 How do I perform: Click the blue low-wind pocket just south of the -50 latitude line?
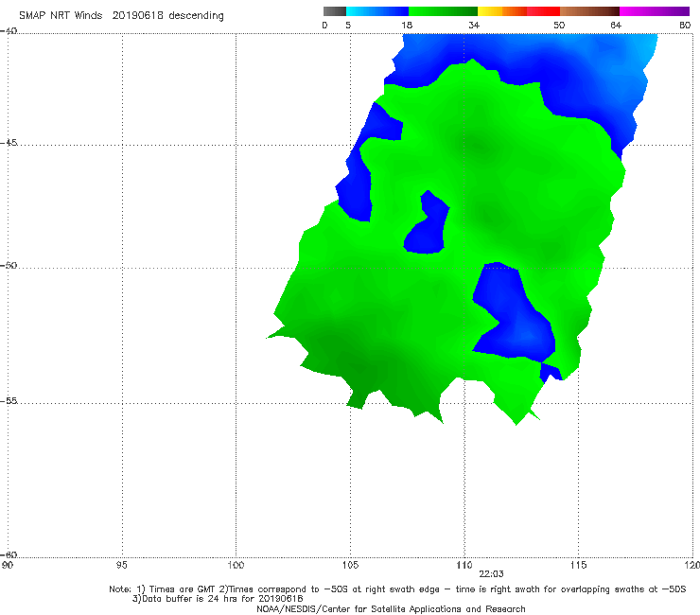(x=514, y=312)
